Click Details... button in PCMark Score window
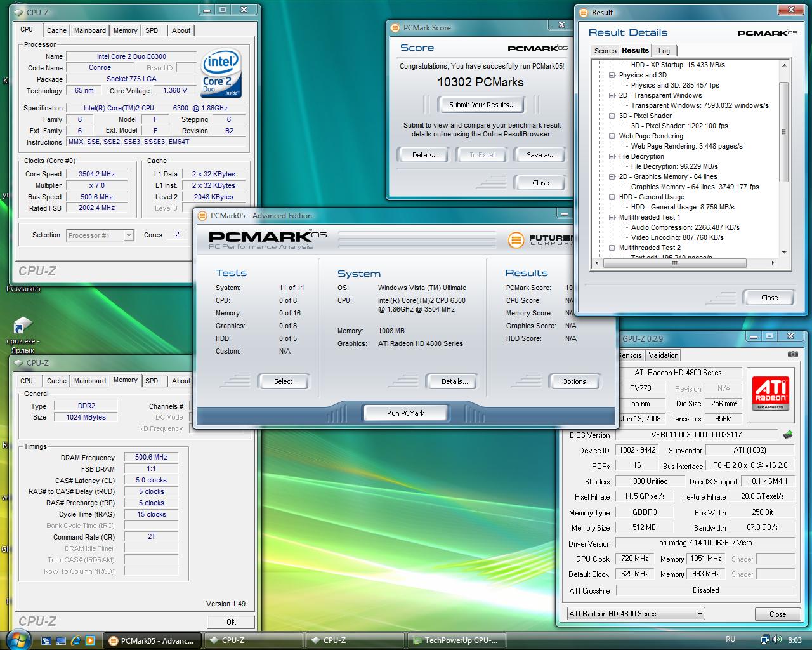812x650 pixels. pos(425,155)
